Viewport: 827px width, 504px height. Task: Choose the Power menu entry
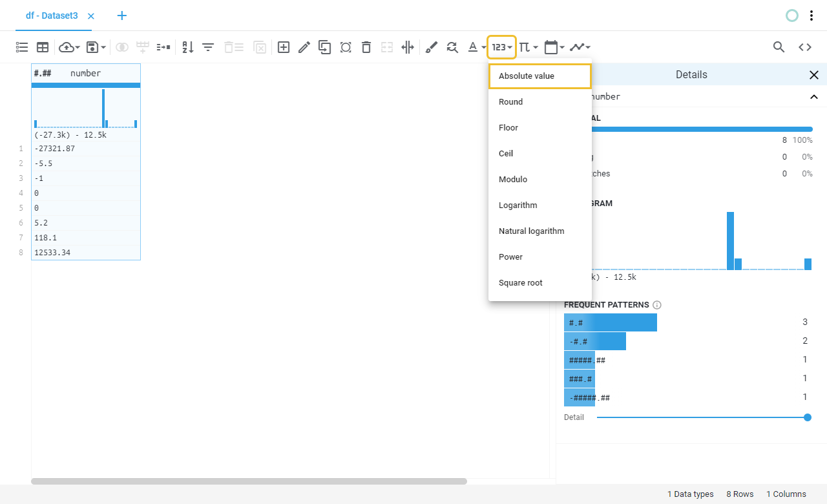click(x=540, y=257)
